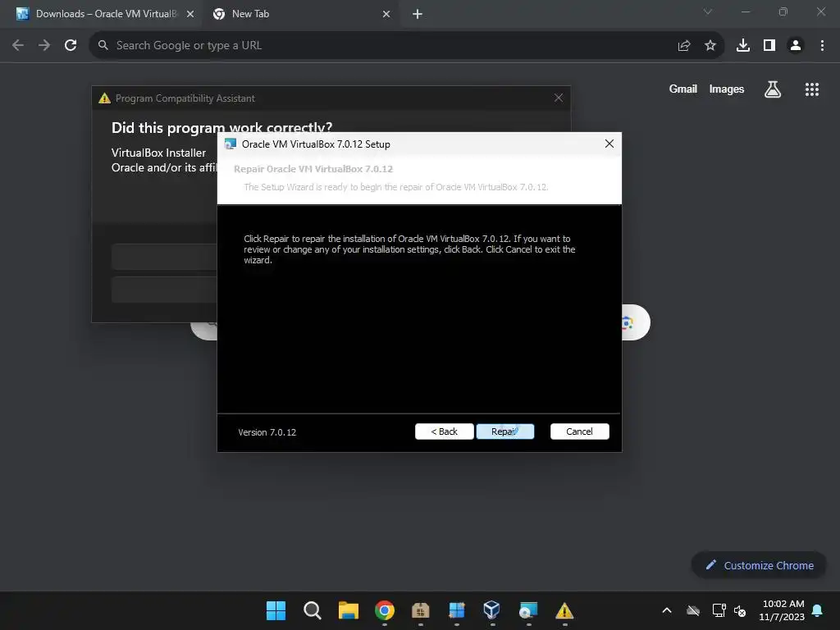Screen dimensions: 840x630
Task: Open the VirtualBox cube icon in taskbar
Action: click(492, 610)
